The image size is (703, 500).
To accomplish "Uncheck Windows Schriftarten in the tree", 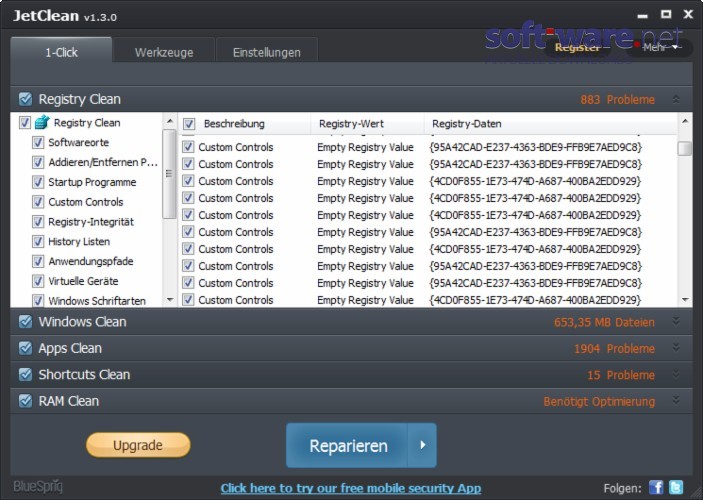I will tap(38, 300).
